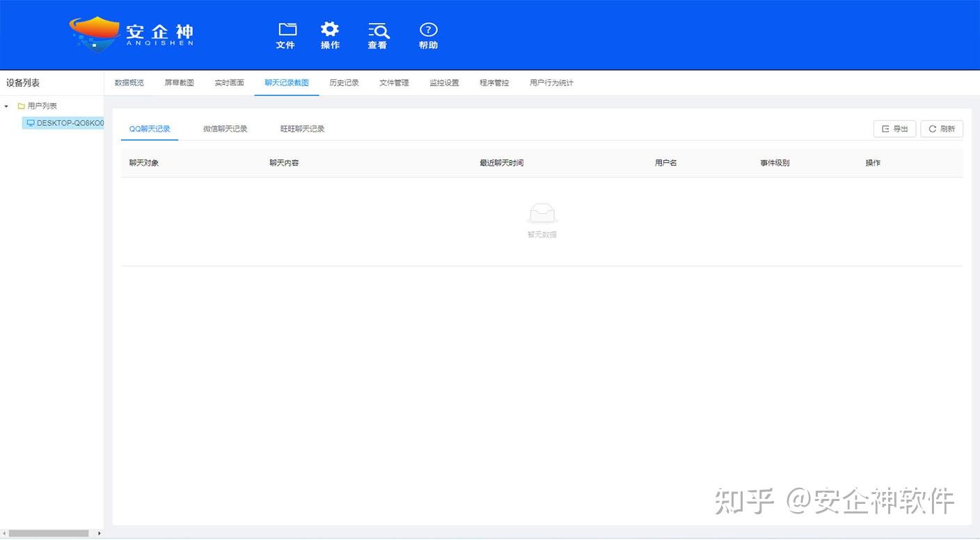Click the DESKTOP-QO8KO0 computer icon
Screen dimensions: 980x540
(31, 123)
